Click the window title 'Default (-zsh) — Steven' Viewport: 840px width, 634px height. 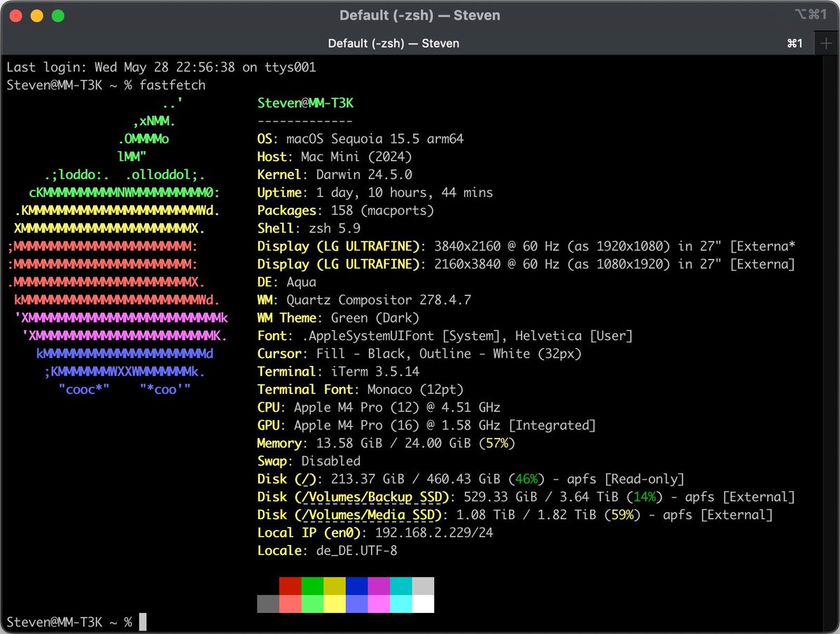pos(420,15)
